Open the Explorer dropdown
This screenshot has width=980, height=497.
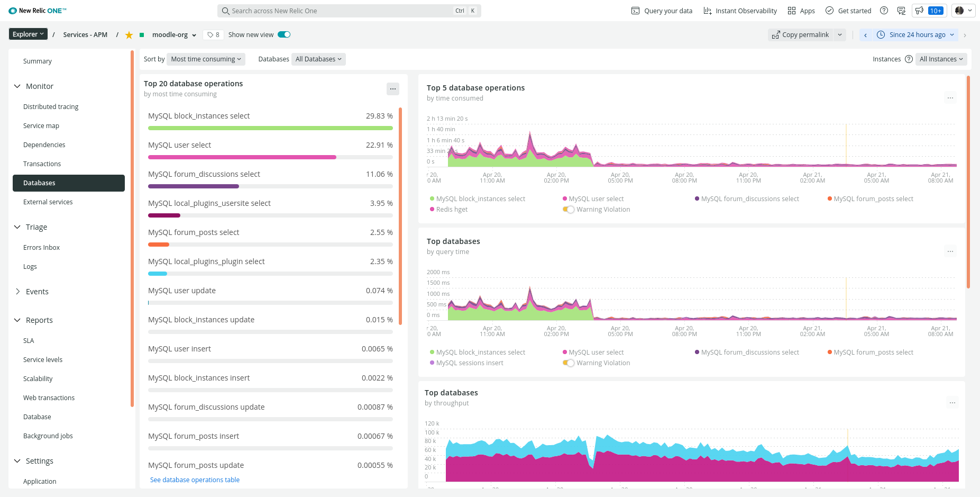(x=29, y=34)
